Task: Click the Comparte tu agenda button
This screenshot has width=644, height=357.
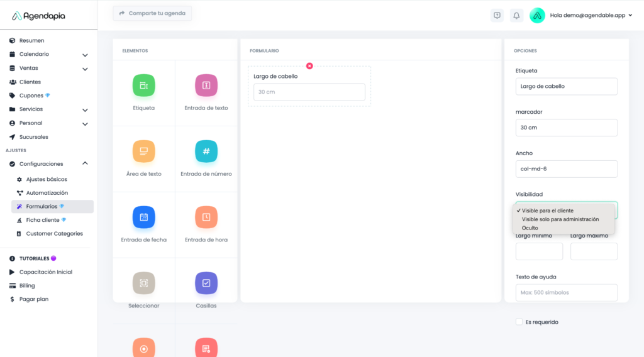Action: point(152,13)
